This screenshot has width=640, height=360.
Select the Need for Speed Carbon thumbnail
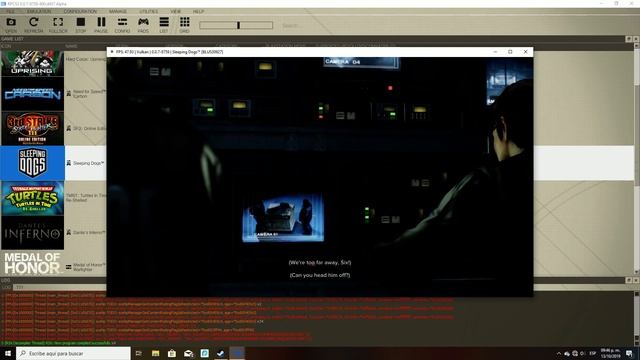[32, 94]
